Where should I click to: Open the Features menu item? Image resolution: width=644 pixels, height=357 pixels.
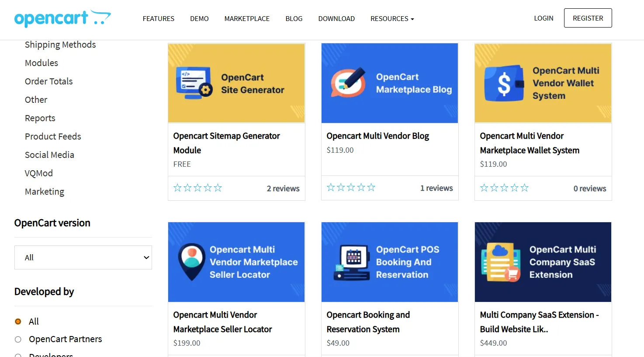(x=159, y=18)
